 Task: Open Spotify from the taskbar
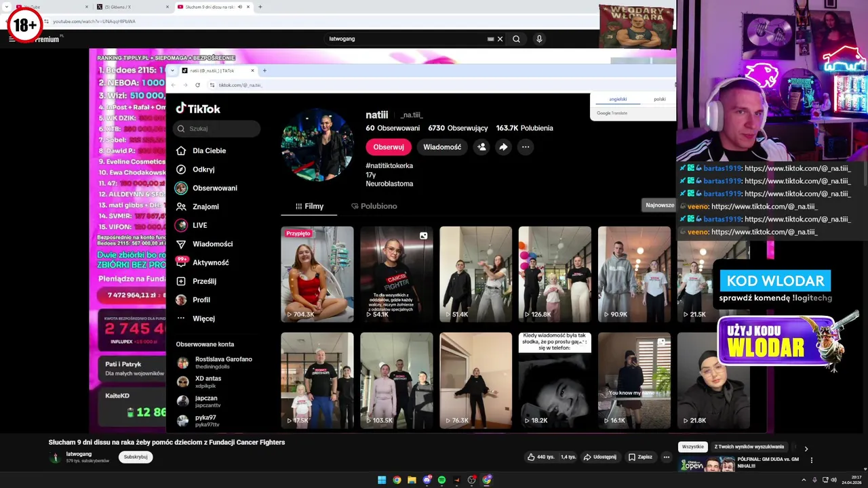click(x=441, y=480)
